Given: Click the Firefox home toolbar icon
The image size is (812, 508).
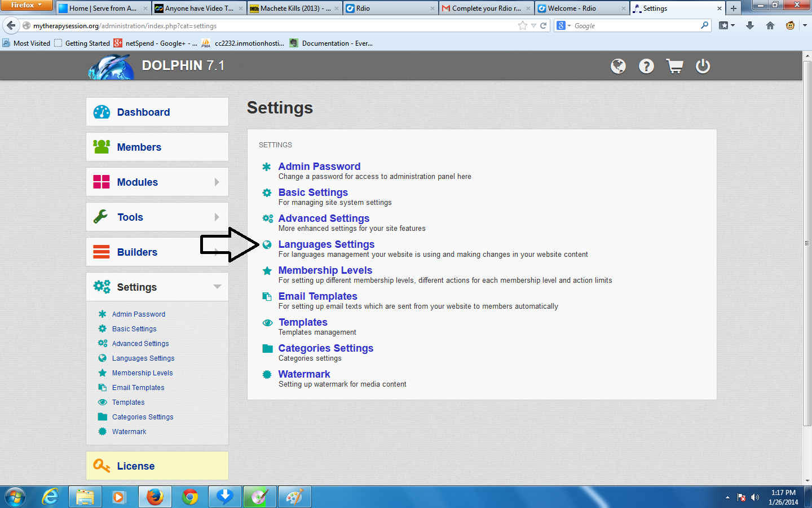Looking at the screenshot, I should point(770,25).
